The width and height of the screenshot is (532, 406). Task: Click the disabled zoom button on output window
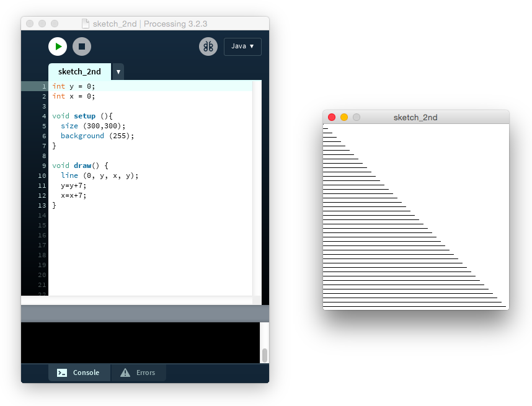click(x=357, y=117)
